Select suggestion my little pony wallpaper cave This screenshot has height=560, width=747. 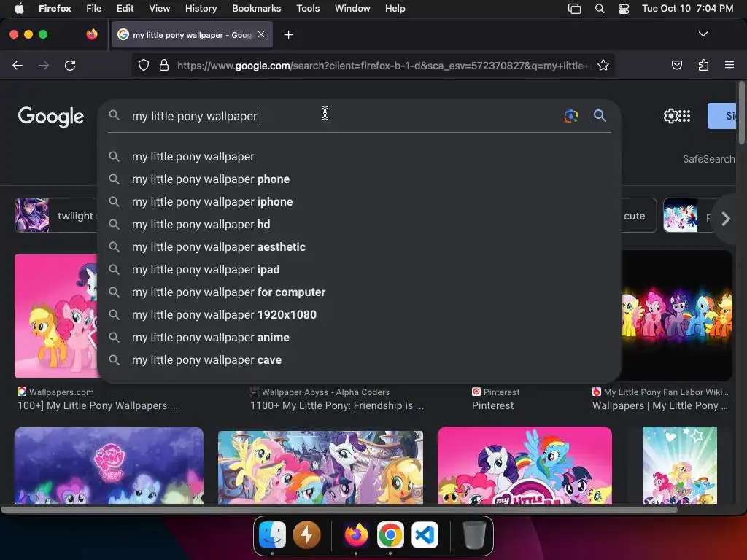click(x=360, y=360)
